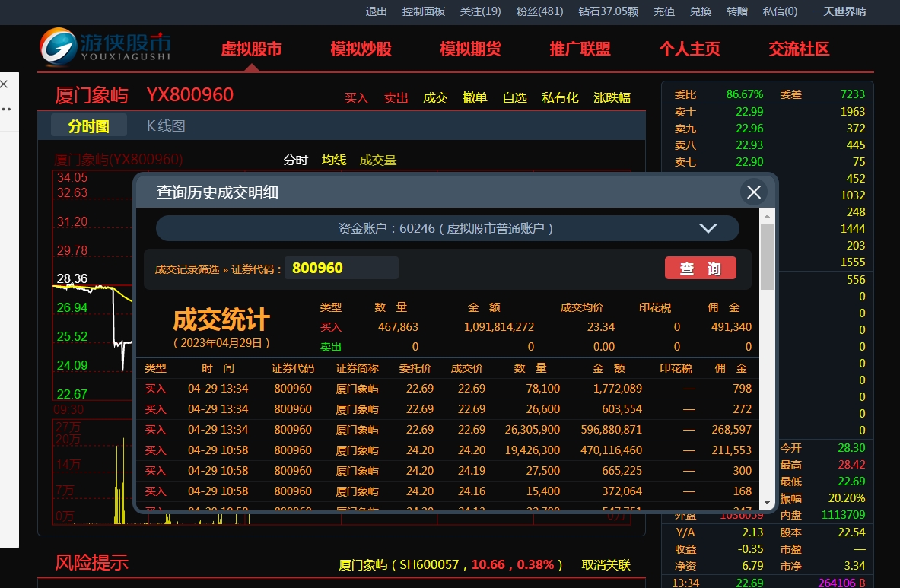
Task: Click the 最高 value 28.42
Action: click(x=851, y=465)
